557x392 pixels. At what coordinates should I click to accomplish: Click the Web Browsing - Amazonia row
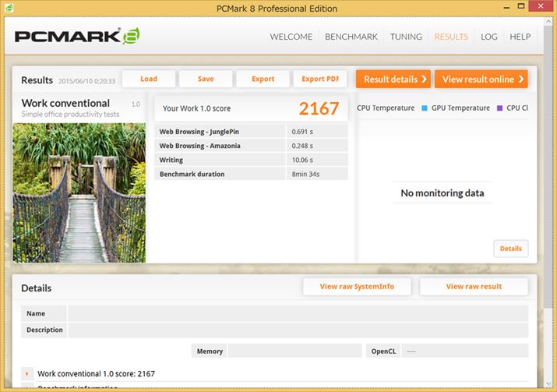pyautogui.click(x=251, y=146)
